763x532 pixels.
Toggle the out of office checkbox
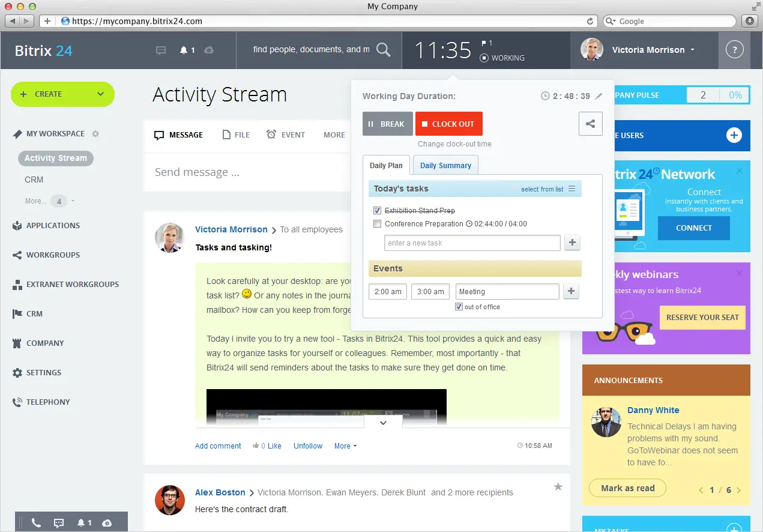click(x=459, y=307)
